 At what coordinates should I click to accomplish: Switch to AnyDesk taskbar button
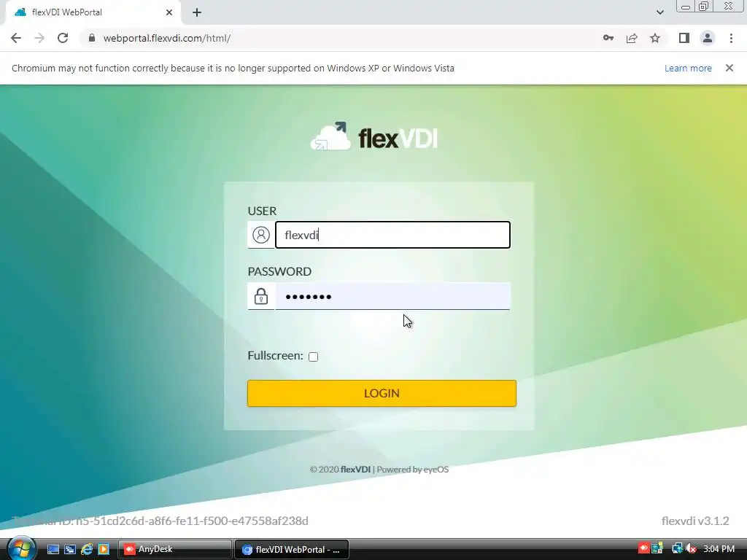pyautogui.click(x=174, y=550)
